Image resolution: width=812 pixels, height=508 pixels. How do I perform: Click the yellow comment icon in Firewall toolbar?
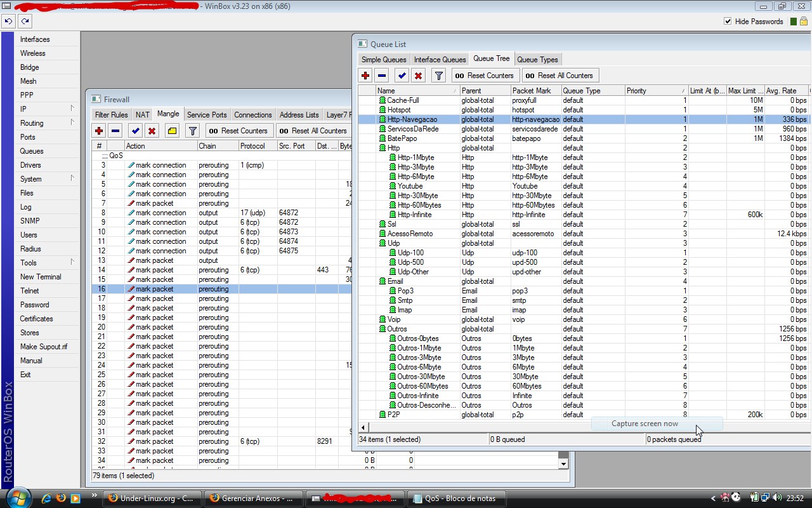[x=172, y=131]
